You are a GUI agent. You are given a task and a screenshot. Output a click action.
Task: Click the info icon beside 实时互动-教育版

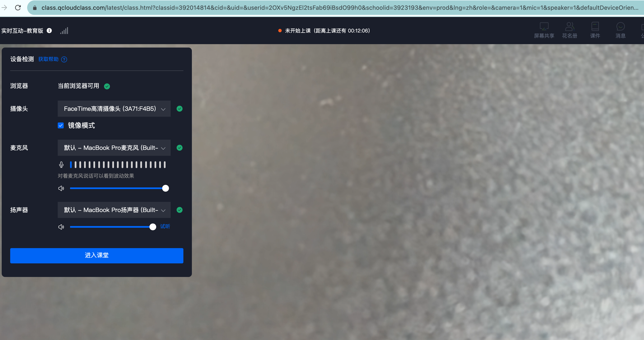click(x=49, y=31)
